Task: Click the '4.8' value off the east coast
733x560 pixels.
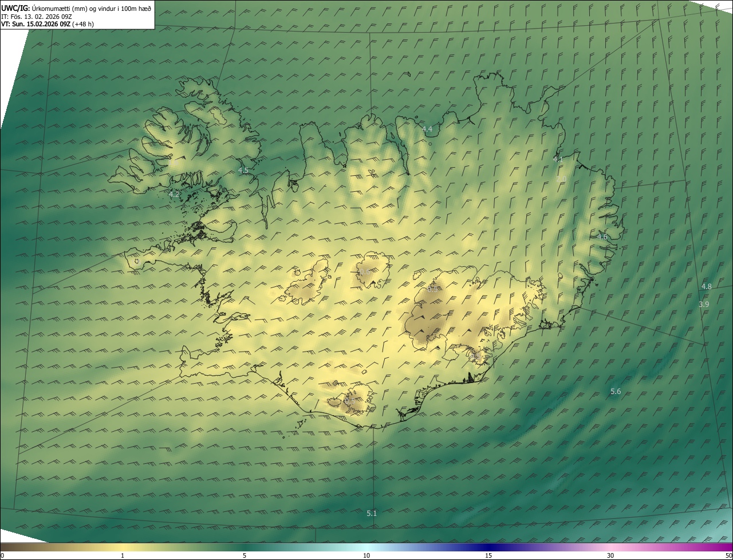Action: coord(707,287)
